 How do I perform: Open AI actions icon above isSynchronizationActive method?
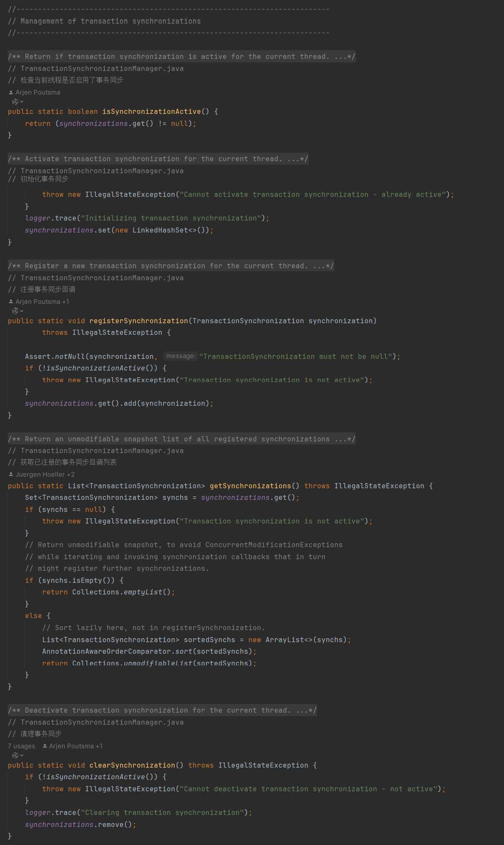tap(18, 102)
